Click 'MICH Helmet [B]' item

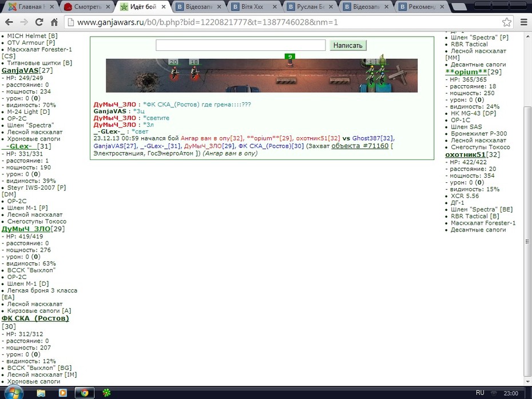point(32,36)
